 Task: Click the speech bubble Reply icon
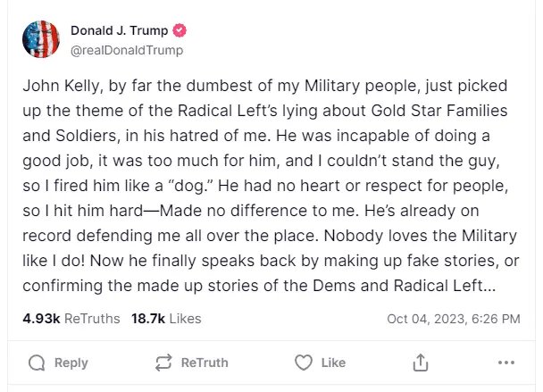point(37,363)
